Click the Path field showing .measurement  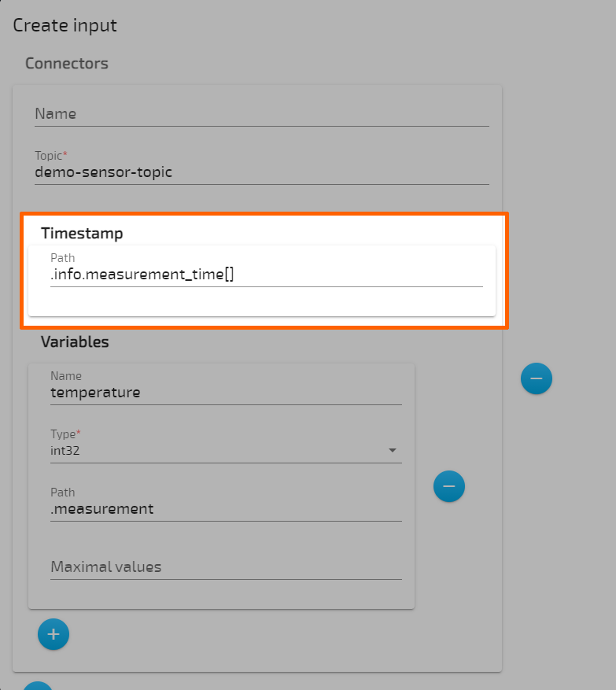(x=226, y=508)
